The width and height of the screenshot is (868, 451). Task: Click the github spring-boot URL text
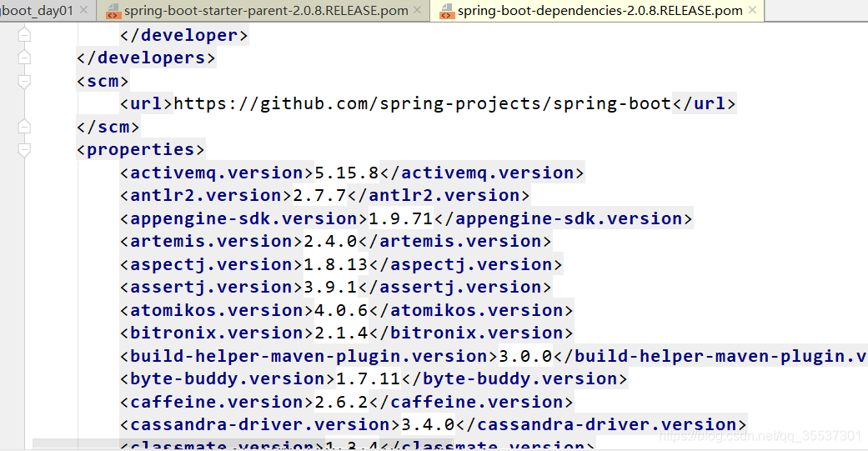[423, 104]
